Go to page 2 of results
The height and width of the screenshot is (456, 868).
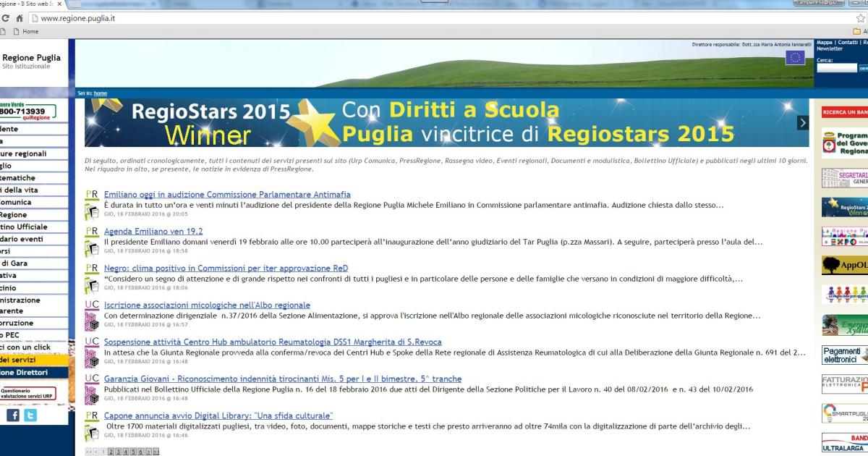[x=111, y=452]
